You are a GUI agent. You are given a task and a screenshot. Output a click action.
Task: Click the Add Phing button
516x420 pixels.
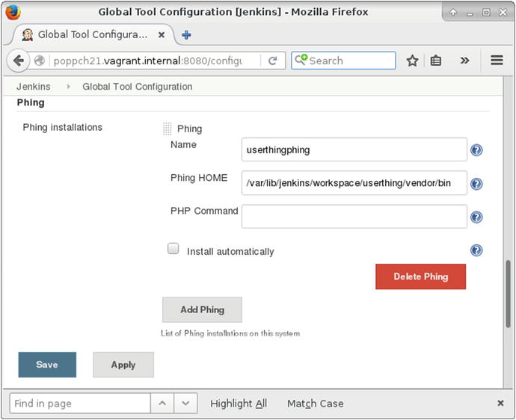point(202,309)
